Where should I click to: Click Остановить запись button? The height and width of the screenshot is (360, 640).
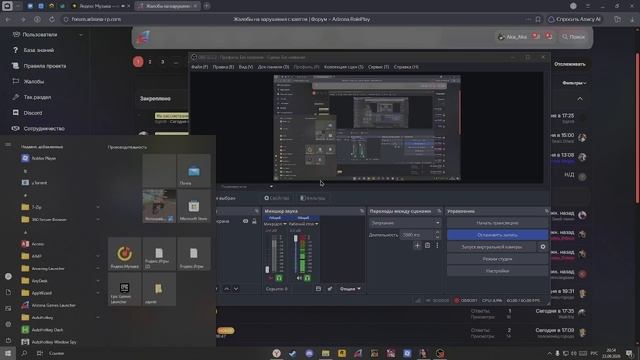pyautogui.click(x=497, y=235)
